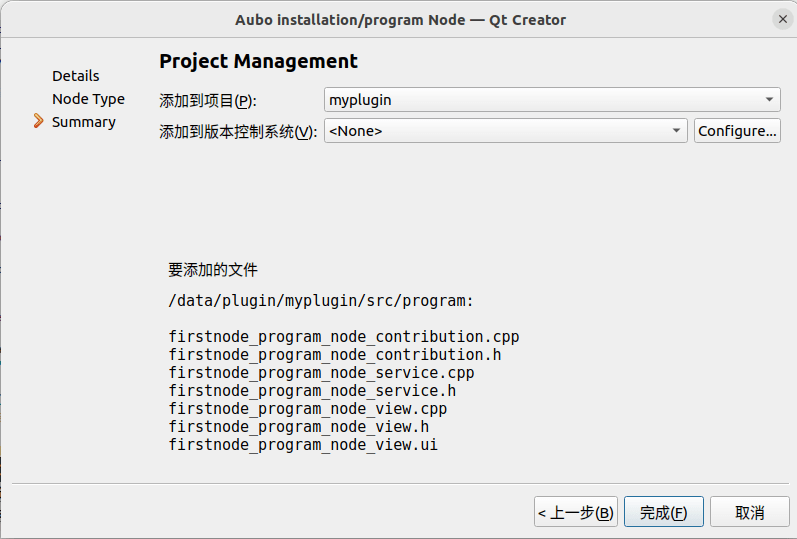Image resolution: width=797 pixels, height=539 pixels.
Task: Click the Project Management heading
Action: tap(258, 61)
